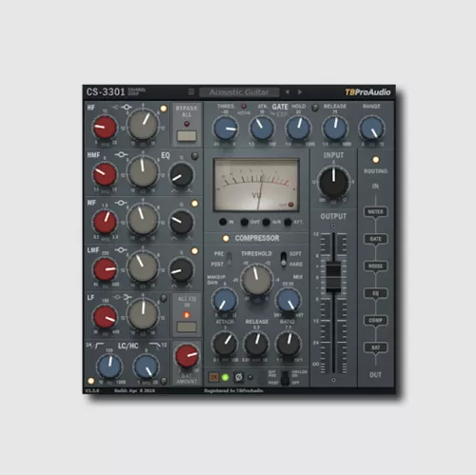
Task: Toggle the LMF band enable LED
Action: [x=194, y=251]
